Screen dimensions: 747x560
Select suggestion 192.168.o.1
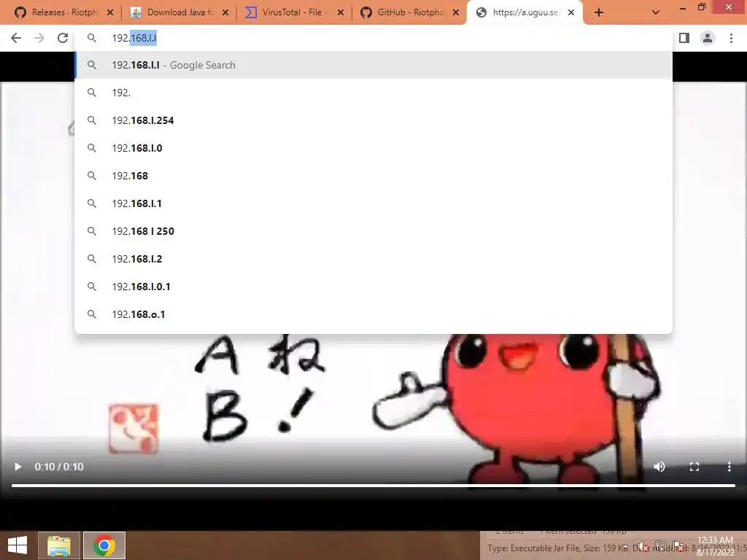point(373,314)
